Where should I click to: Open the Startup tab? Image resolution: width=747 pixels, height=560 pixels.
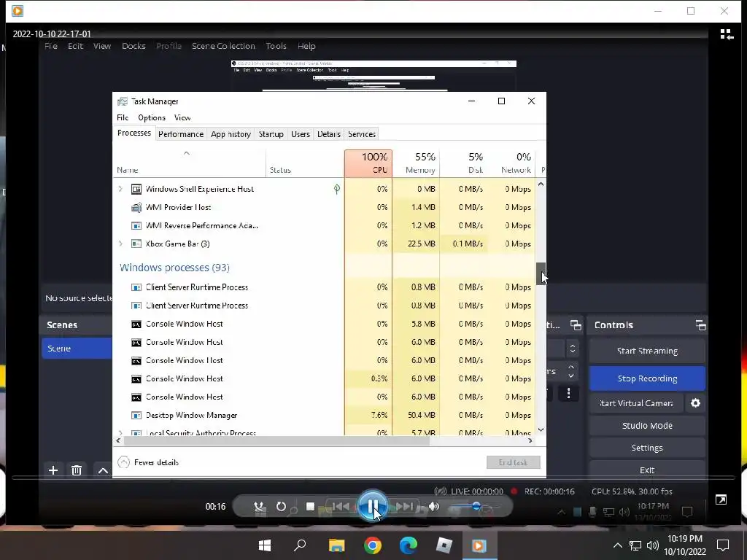271,134
